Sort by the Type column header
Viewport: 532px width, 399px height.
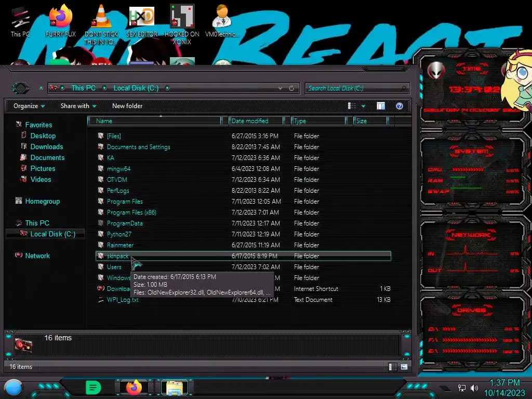318,121
